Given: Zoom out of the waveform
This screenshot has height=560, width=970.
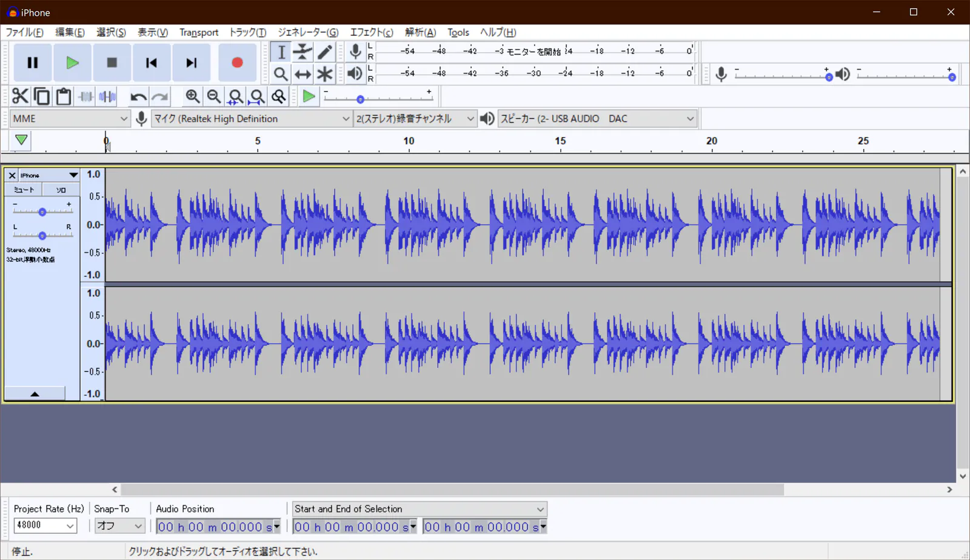Looking at the screenshot, I should 214,96.
